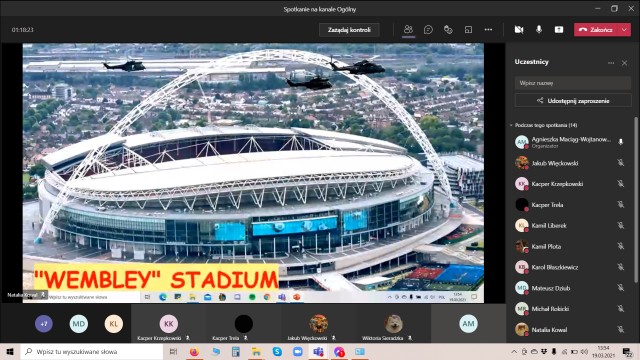Select Jakub Więckowski video tile
Screen dimensions: 640x360
click(318, 323)
